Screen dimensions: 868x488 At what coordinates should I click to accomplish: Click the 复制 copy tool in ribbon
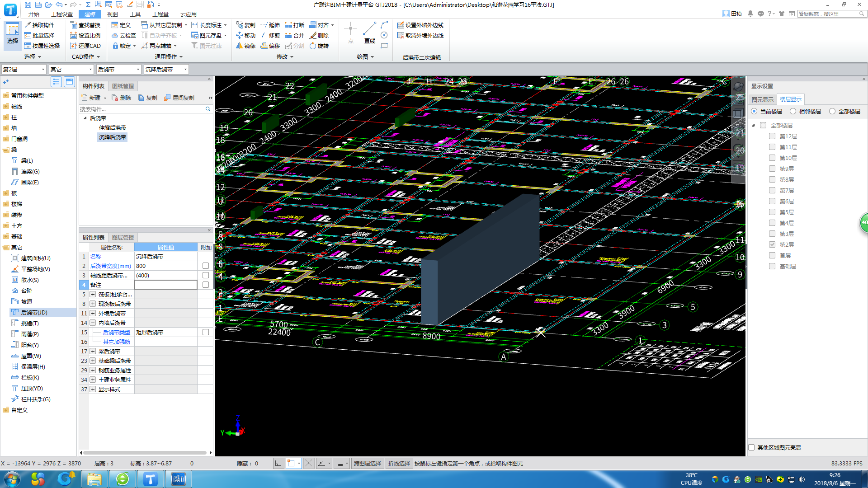point(245,25)
